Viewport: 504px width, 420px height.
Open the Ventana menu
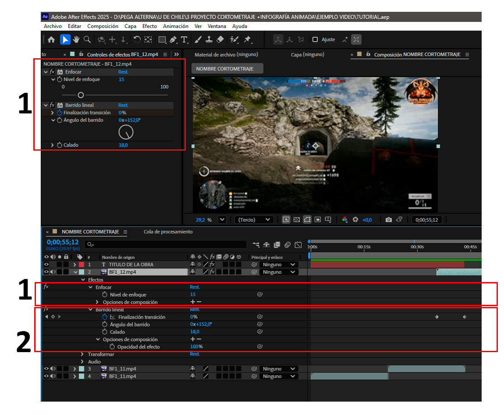tap(217, 26)
